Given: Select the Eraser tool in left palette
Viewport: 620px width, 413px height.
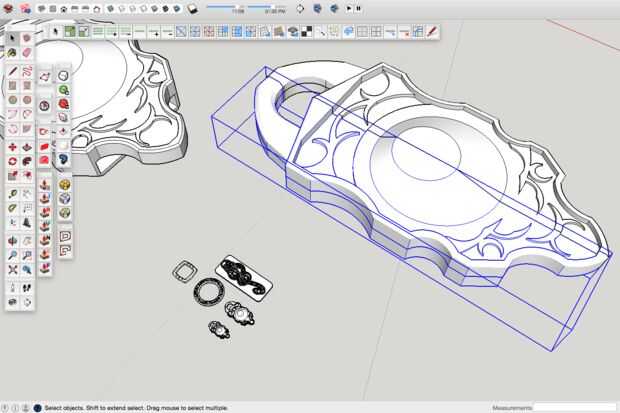Looking at the screenshot, I should [x=27, y=52].
